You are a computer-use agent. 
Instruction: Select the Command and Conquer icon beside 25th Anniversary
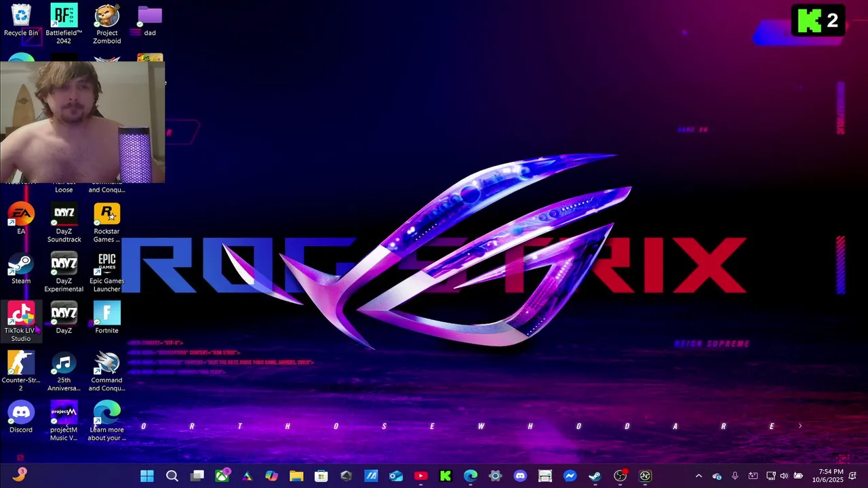click(106, 371)
